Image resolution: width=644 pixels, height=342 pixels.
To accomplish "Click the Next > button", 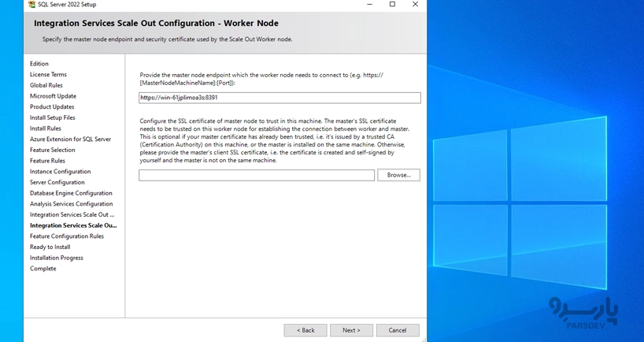I will click(x=351, y=330).
